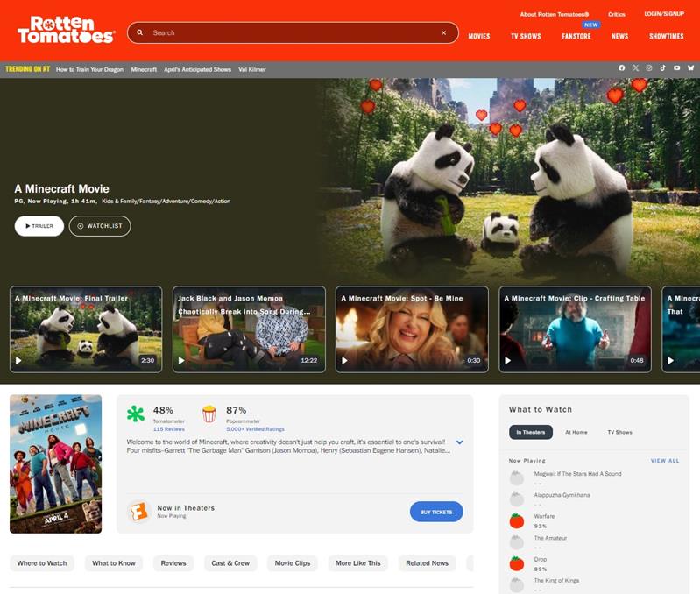Viewport: 700px width, 594px height.
Task: Open the Facebook social icon
Action: [x=622, y=68]
